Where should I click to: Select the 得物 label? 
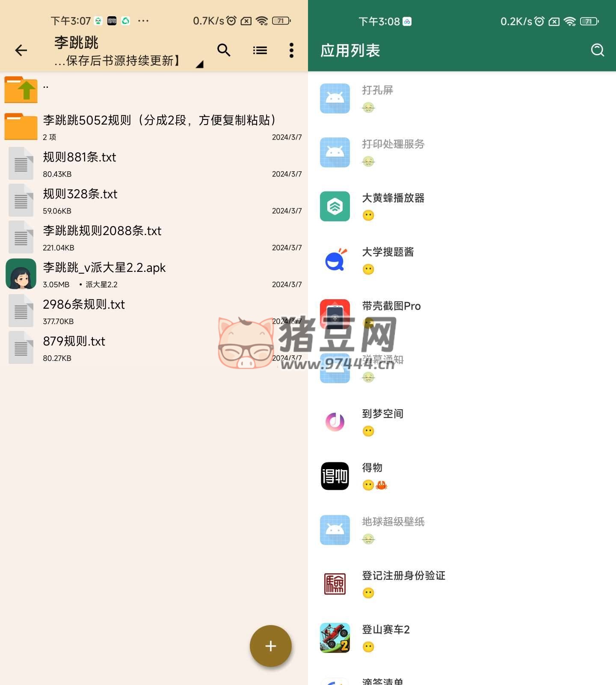pyautogui.click(x=372, y=468)
